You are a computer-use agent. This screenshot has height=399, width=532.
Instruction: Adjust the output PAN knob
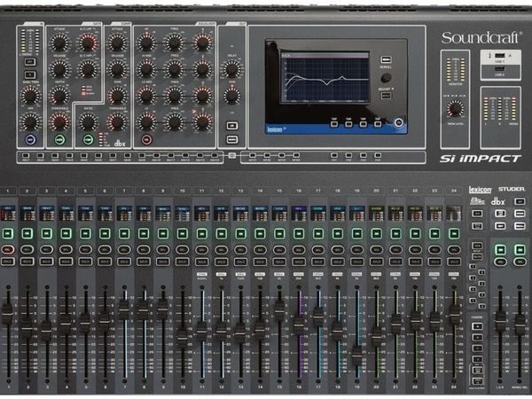coord(231,96)
